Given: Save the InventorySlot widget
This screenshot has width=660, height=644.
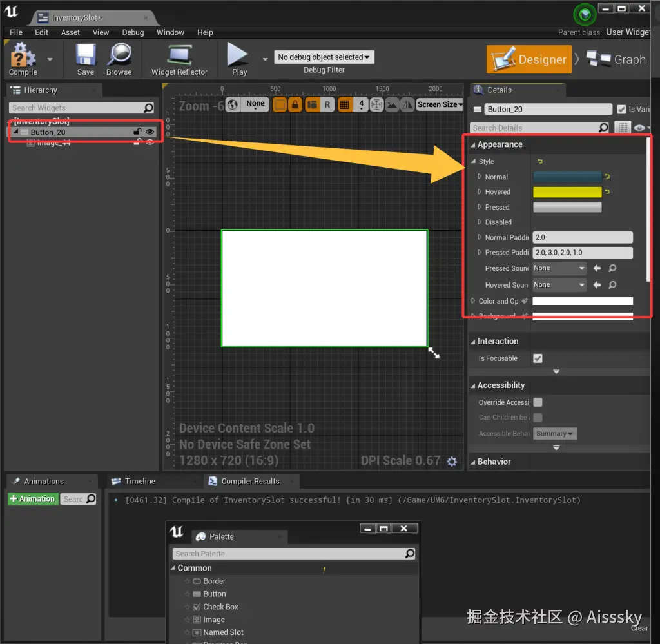Looking at the screenshot, I should [86, 59].
